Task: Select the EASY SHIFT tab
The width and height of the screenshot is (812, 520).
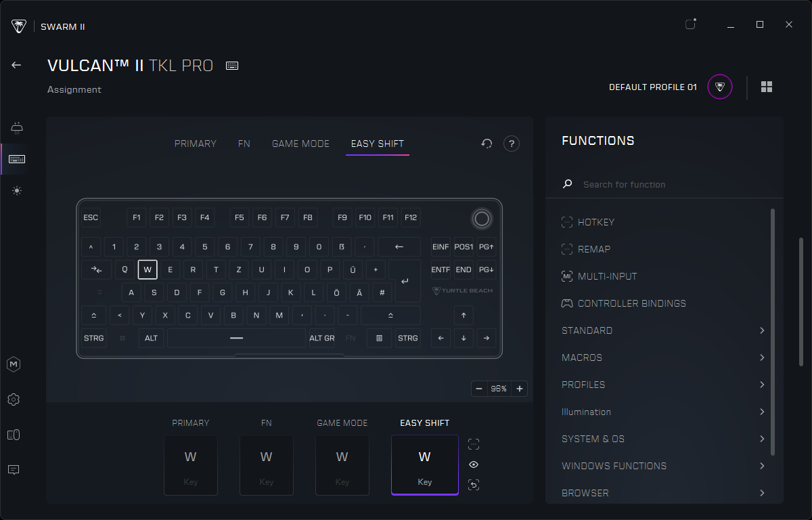Action: [378, 144]
